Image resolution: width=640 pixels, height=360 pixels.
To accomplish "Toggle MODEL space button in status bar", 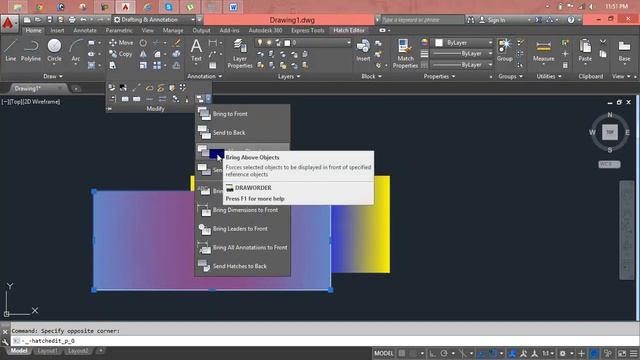I will pos(384,353).
